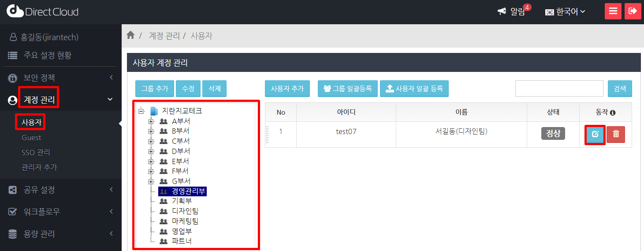This screenshot has height=251, width=644.
Task: Expand the G부서 tree node
Action: pos(151,181)
